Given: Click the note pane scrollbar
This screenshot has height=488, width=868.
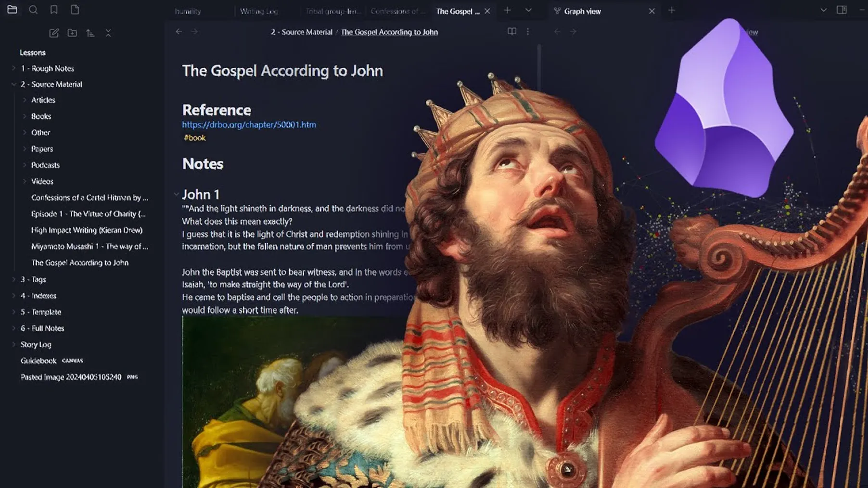Looking at the screenshot, I should tap(539, 67).
